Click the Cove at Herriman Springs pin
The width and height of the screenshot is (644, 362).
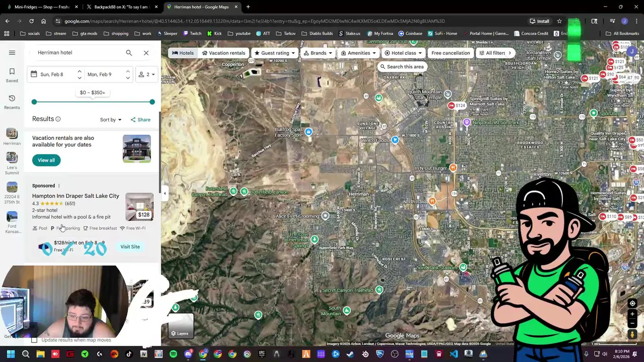pyautogui.click(x=314, y=240)
